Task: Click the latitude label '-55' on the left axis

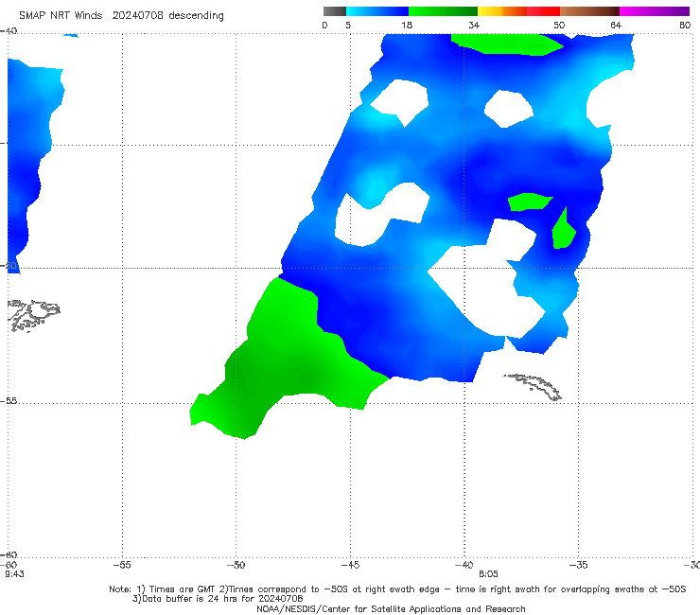Action: click(9, 401)
